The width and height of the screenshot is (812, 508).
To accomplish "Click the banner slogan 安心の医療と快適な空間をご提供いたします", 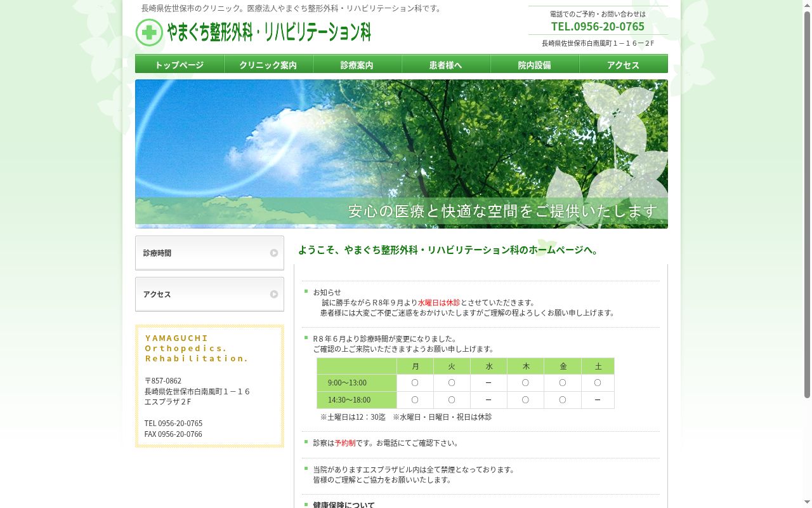I will pyautogui.click(x=503, y=211).
